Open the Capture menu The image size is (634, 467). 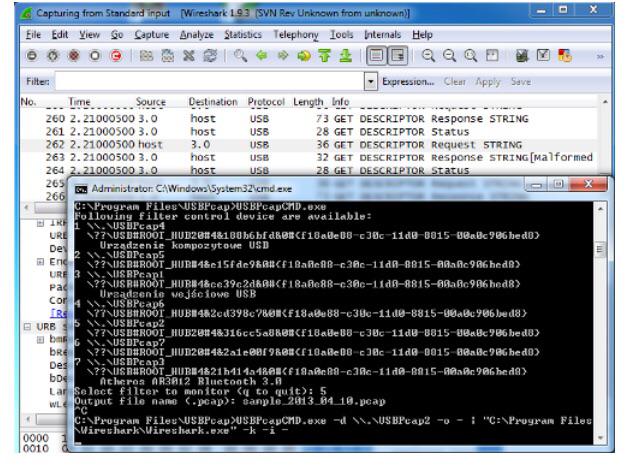(x=152, y=35)
